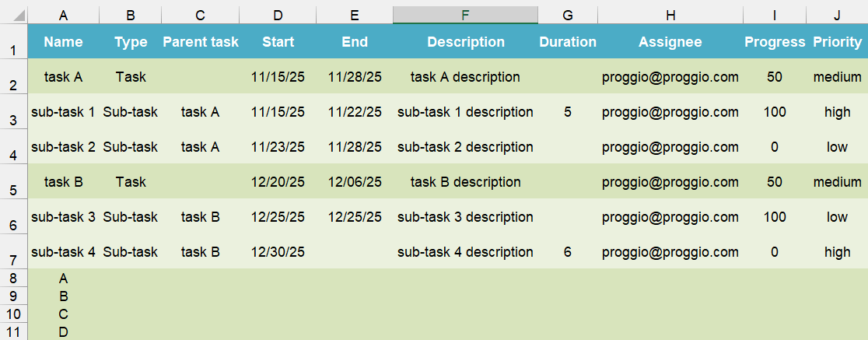
Task: Select column A header
Action: coord(63,16)
